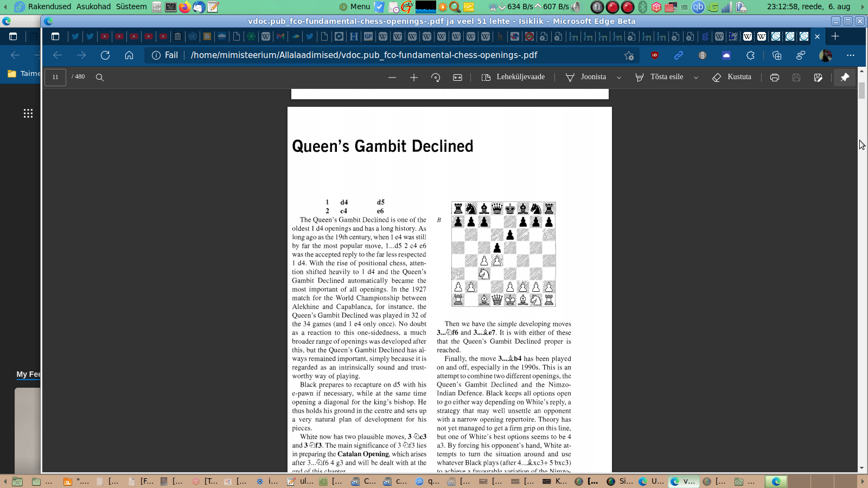Click the volume speaker in system tray

[576, 7]
